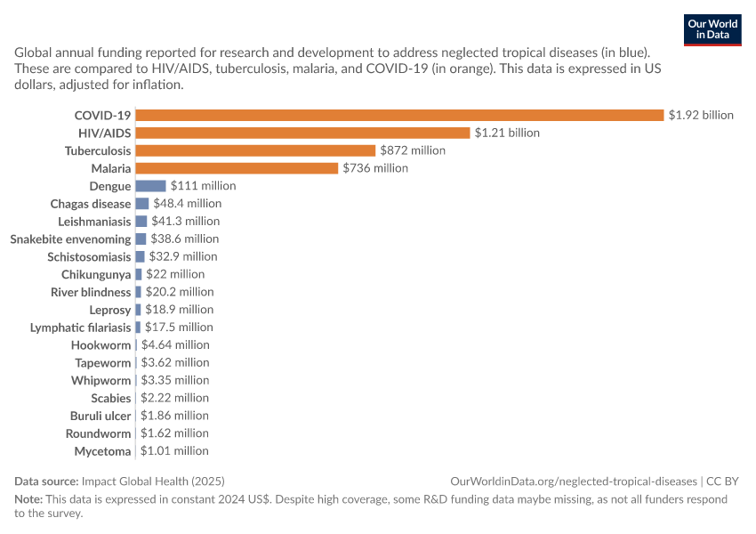Click the HIV/AIDS row label
756x534 pixels.
tap(105, 133)
